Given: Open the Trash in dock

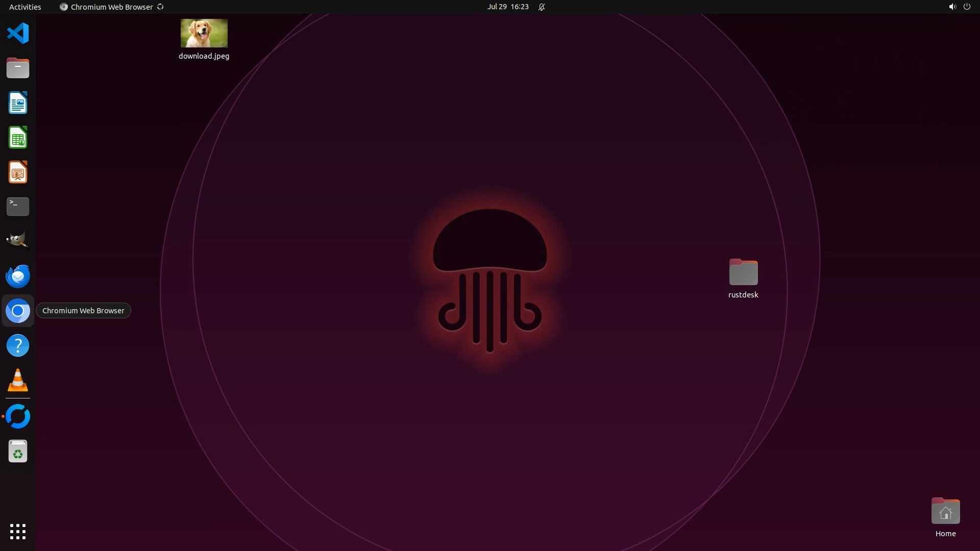Looking at the screenshot, I should coord(18,452).
